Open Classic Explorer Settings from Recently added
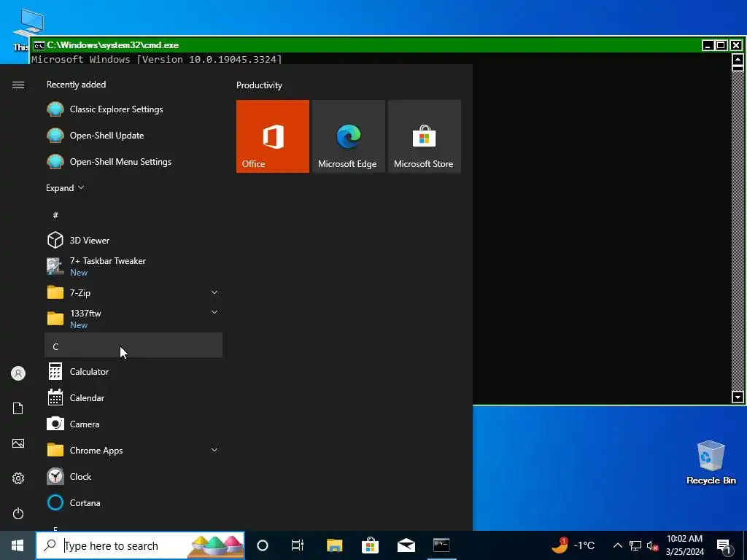Image resolution: width=747 pixels, height=560 pixels. [133, 109]
